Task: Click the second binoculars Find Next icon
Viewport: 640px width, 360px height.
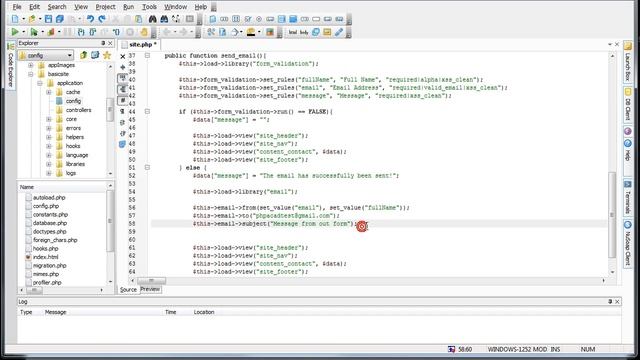Action: pos(164,19)
